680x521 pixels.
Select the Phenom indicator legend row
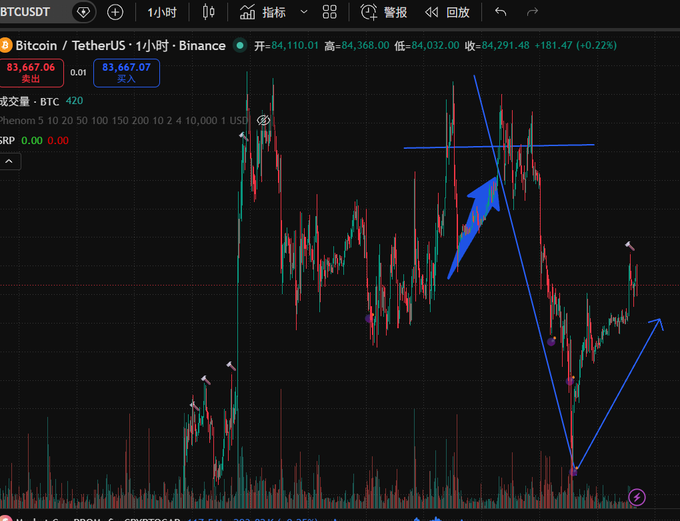click(124, 121)
